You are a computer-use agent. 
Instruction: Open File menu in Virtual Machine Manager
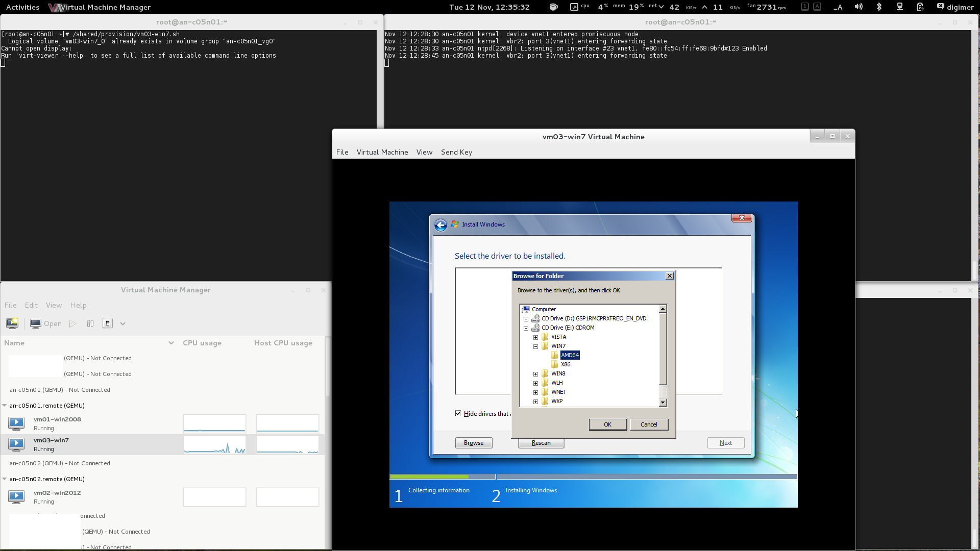point(11,305)
